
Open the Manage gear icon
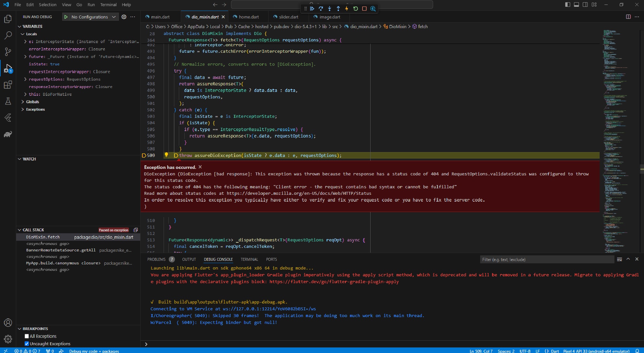pyautogui.click(x=8, y=339)
